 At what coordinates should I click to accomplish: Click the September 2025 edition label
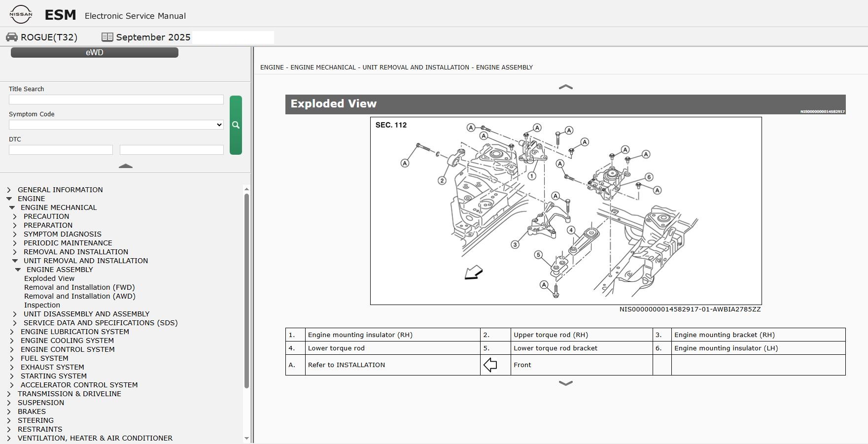point(153,37)
